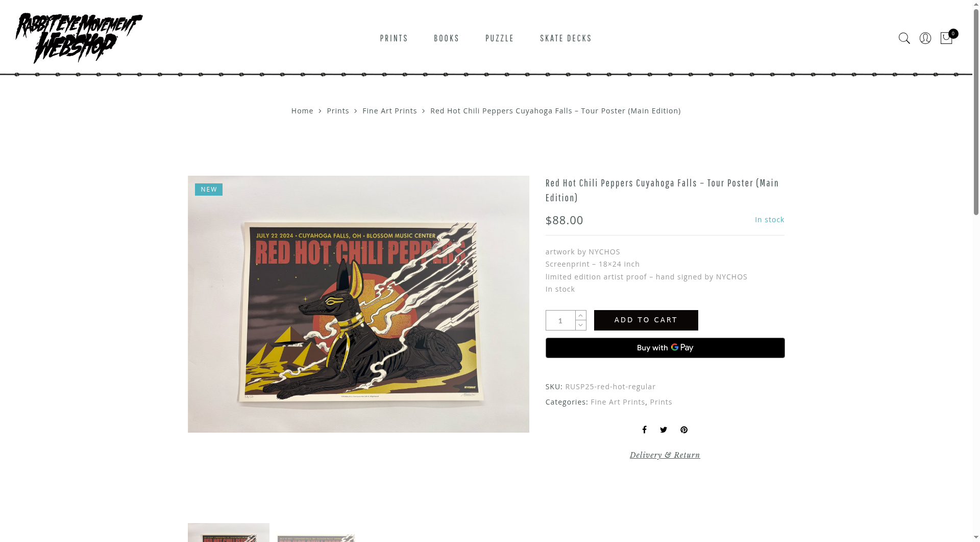980x542 pixels.
Task: Open the Books menu
Action: [447, 38]
